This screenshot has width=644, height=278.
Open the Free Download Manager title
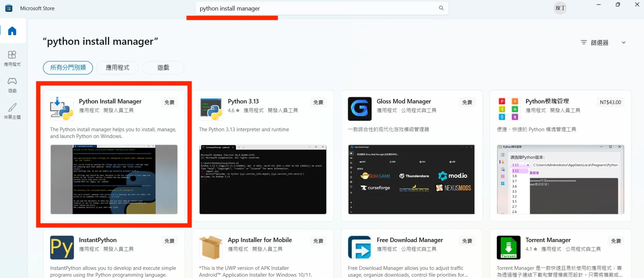410,240
